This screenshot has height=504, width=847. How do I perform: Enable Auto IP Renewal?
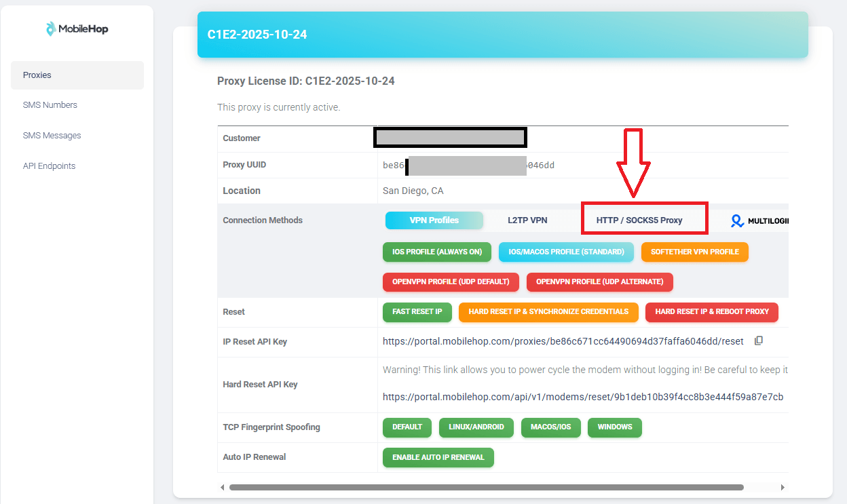point(438,457)
